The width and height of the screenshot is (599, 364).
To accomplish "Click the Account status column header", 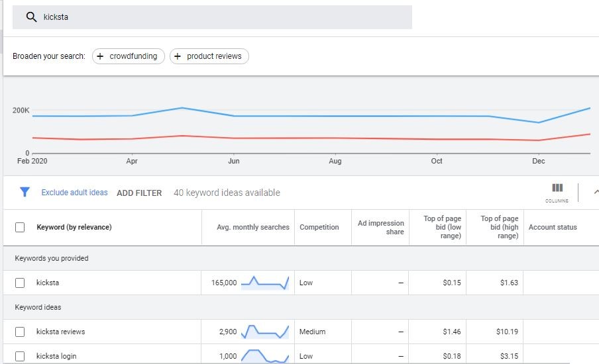I will 553,227.
